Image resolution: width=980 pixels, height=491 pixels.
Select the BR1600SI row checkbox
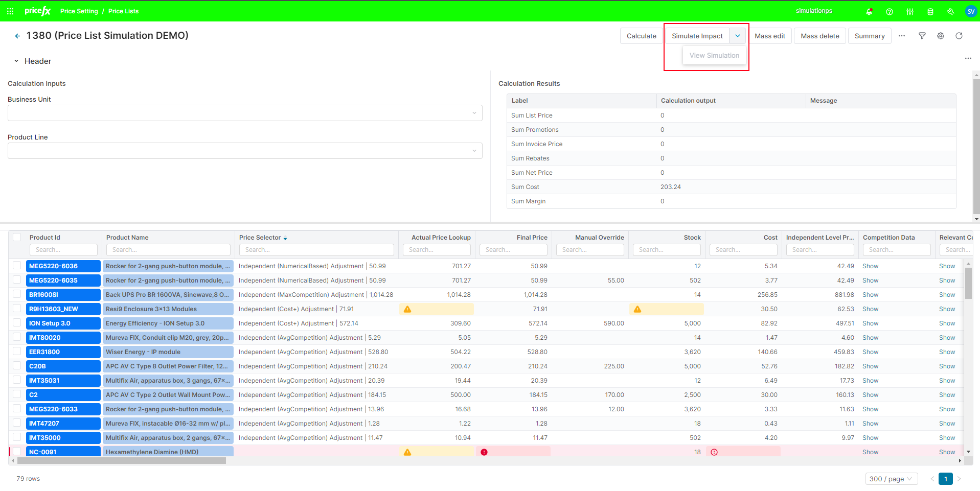click(17, 294)
